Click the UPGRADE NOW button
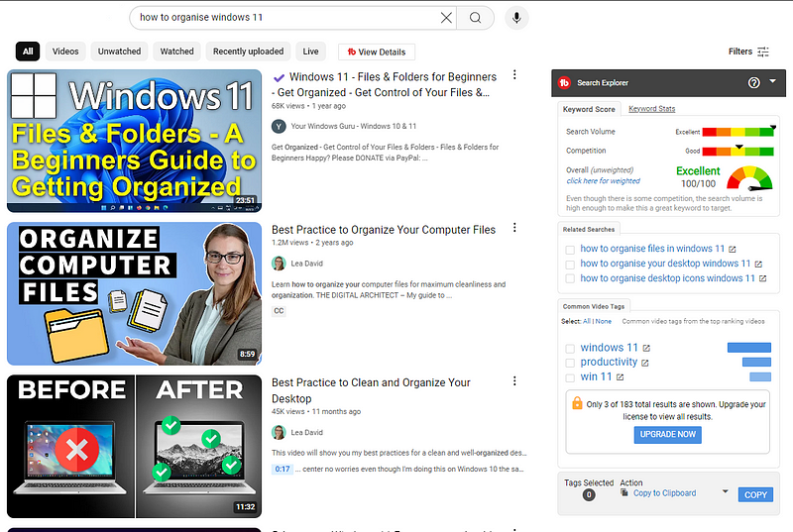The image size is (793, 532). pyautogui.click(x=667, y=435)
